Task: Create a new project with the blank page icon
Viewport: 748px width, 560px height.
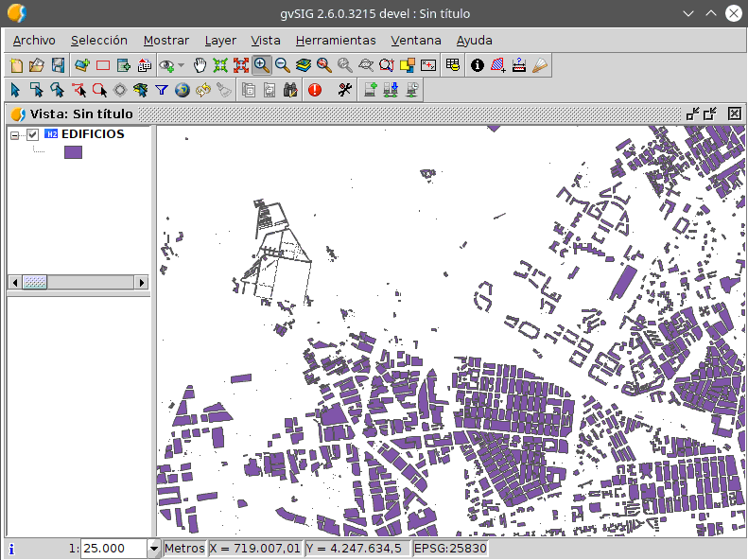Action: pos(17,65)
